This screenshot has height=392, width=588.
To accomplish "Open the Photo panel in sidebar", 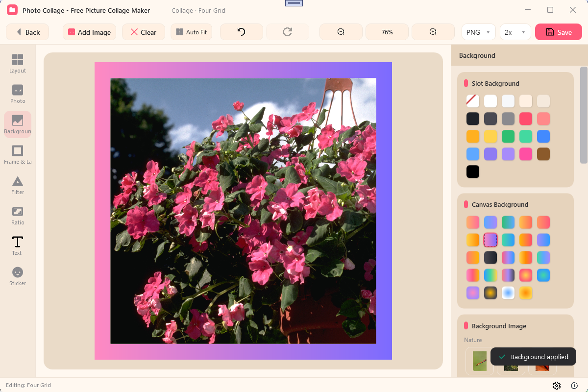I will 18,94.
